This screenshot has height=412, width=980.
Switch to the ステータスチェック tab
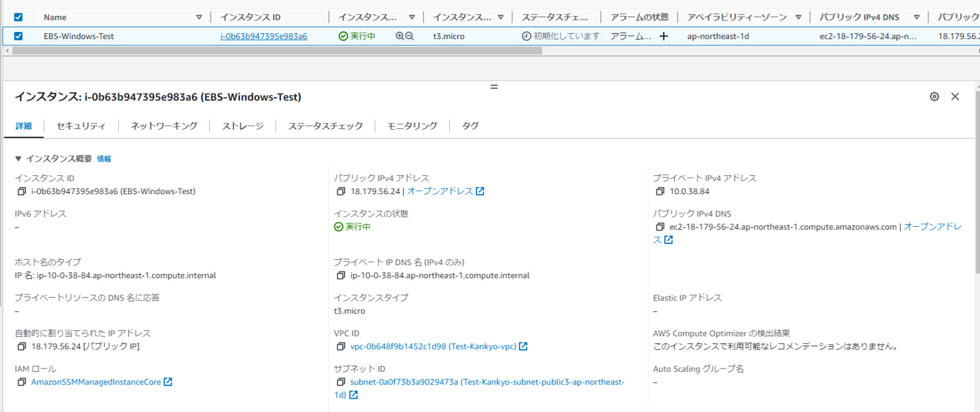click(x=325, y=126)
